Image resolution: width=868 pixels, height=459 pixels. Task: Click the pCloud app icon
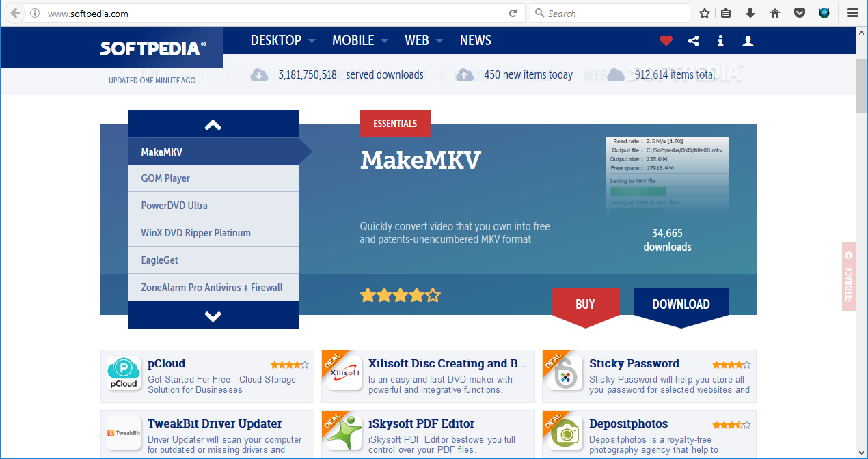point(124,374)
